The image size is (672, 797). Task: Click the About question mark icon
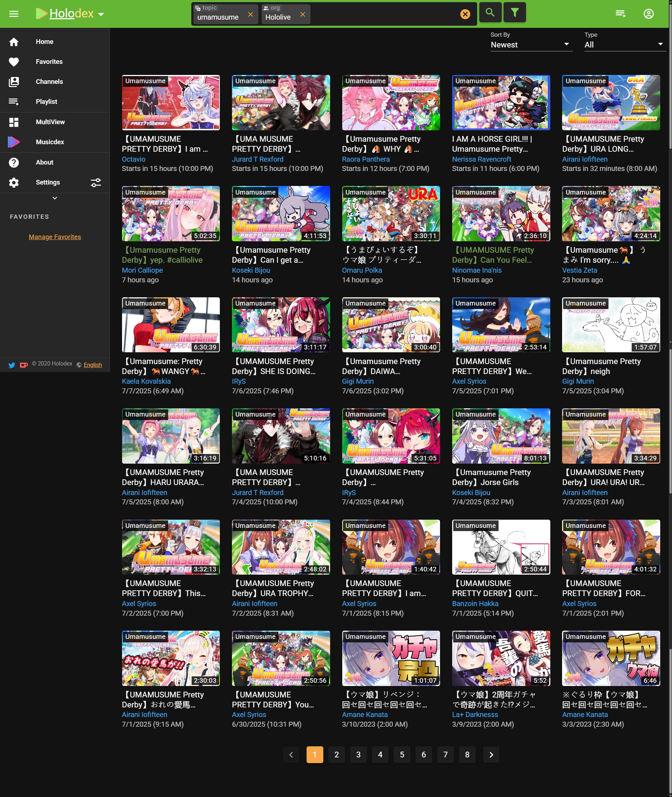tap(14, 162)
